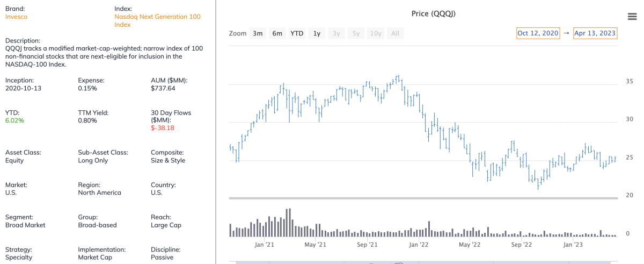This screenshot has width=644, height=264.
Task: Click the AUM value $737.64
Action: [163, 88]
